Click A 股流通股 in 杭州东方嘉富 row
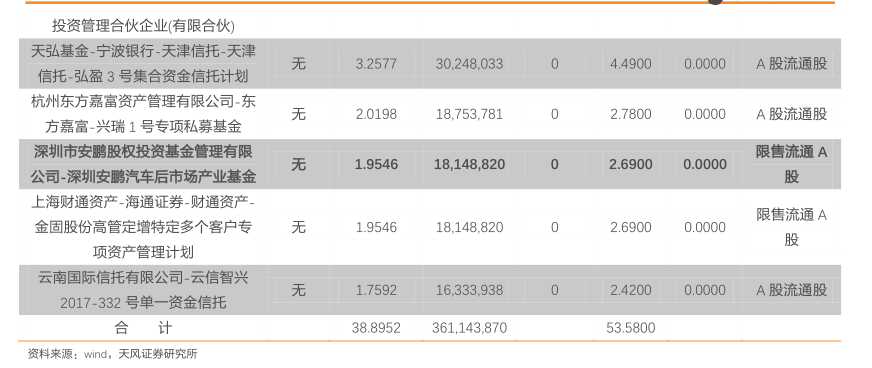Screen dimensions: 872x368 [791, 115]
